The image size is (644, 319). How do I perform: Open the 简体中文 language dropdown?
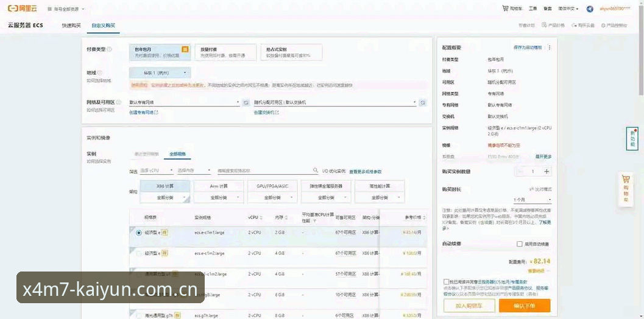tap(568, 9)
